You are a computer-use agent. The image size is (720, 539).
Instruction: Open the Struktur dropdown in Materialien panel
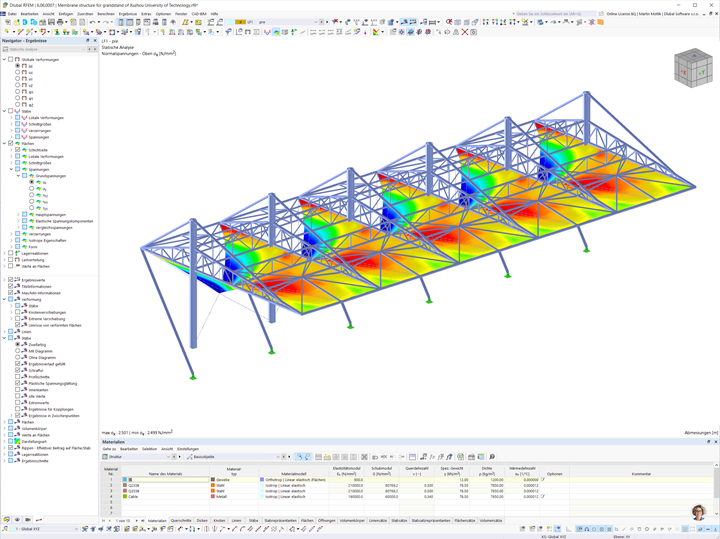(x=168, y=457)
